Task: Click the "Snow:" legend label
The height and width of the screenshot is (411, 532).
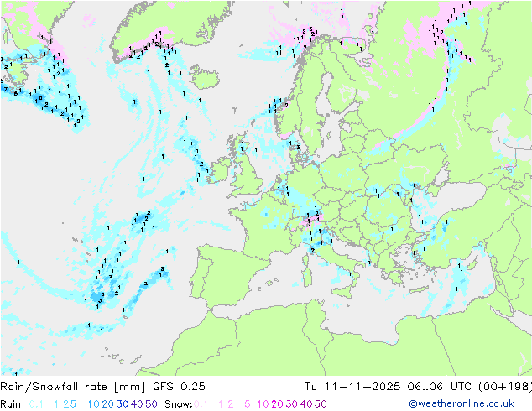Action: point(179,404)
